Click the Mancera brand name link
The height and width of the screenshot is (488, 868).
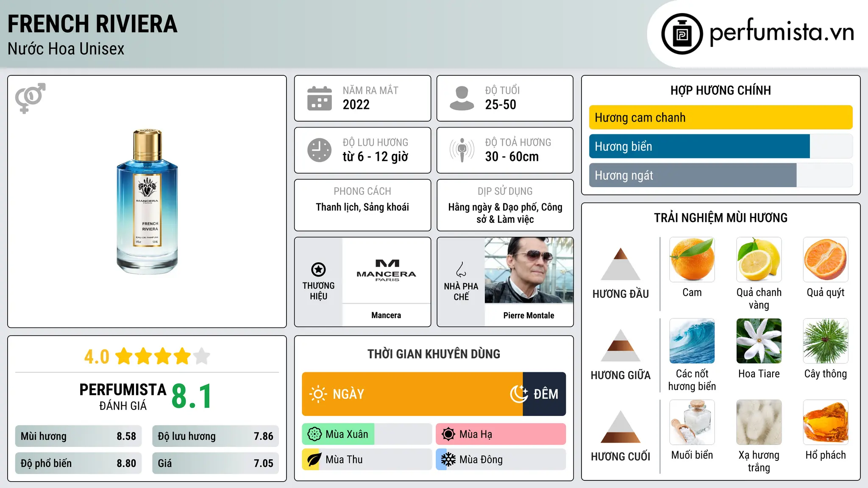tap(386, 315)
